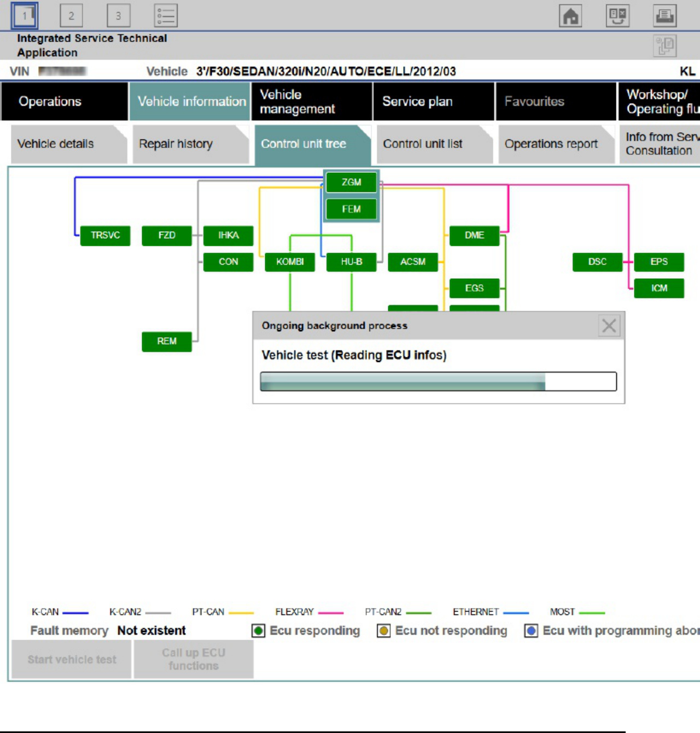
Task: Select the FZD control unit node
Action: coord(167,236)
